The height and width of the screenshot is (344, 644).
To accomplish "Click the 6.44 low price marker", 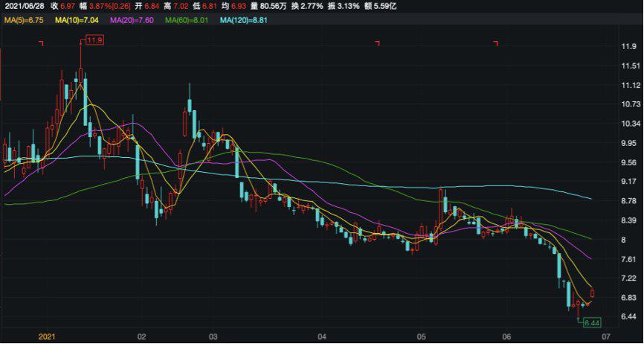I will point(592,322).
